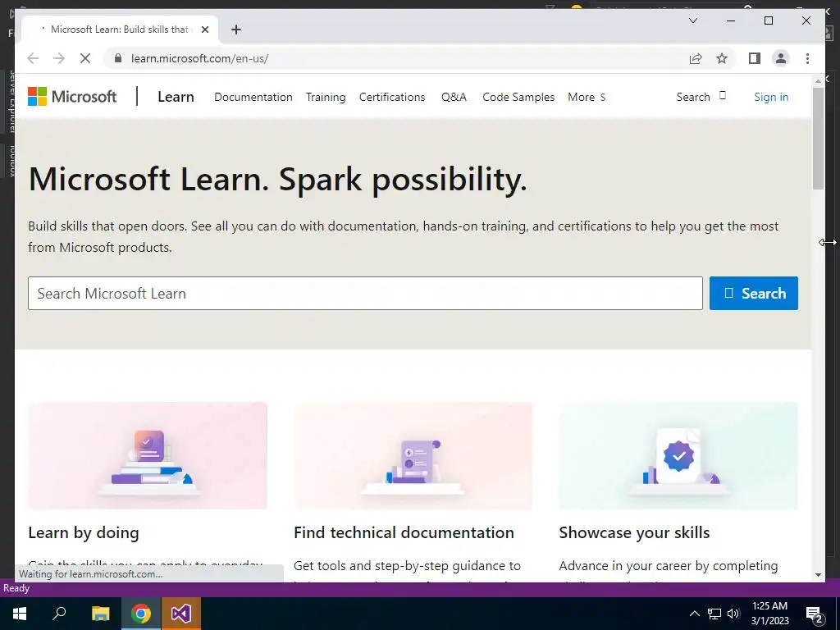Click the Find technical documentation illustration

coord(413,455)
